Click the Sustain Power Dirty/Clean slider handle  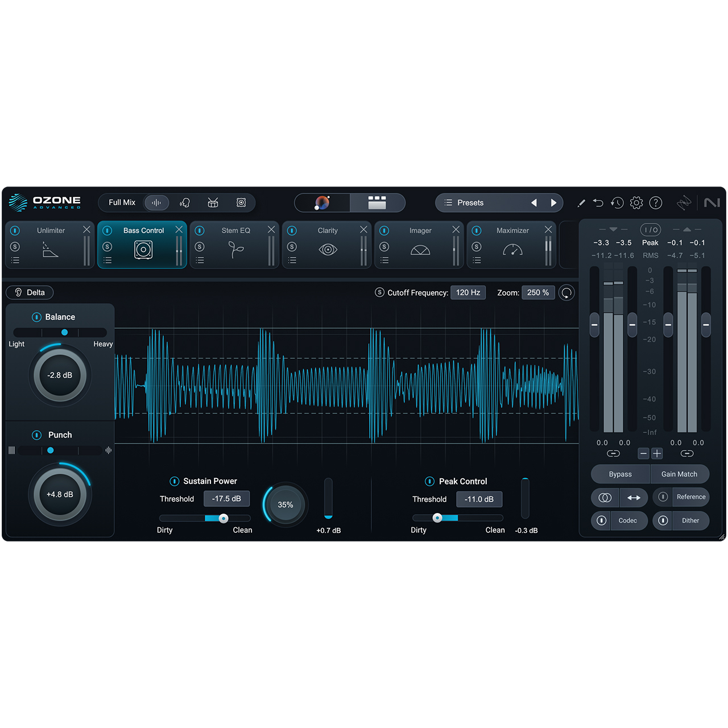coord(224,518)
